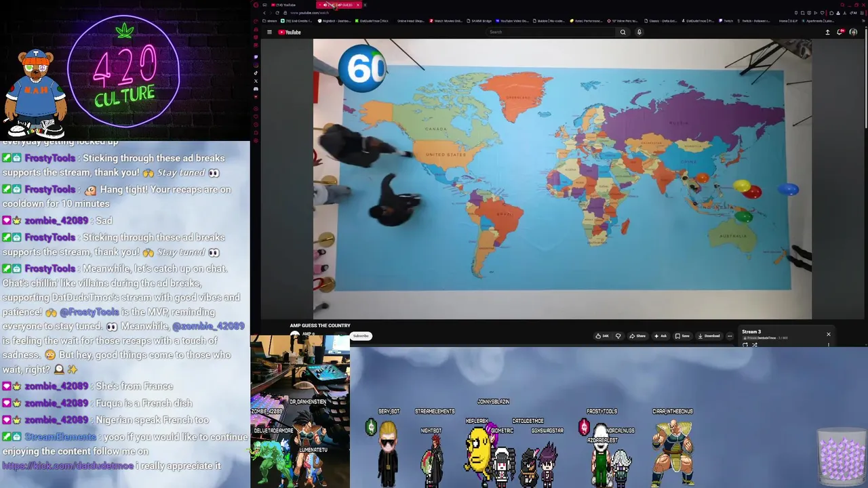Click the SERY_BOT avatar character
The width and height of the screenshot is (868, 488).
coord(388,453)
